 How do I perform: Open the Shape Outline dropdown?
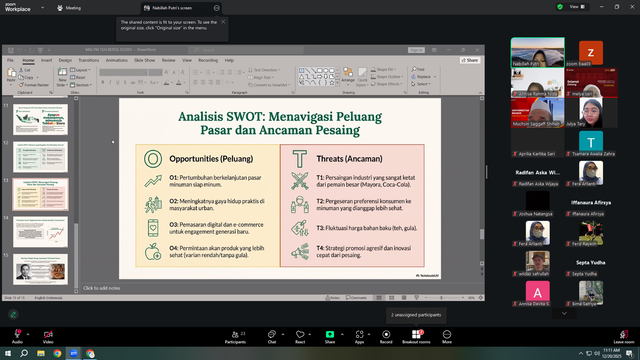(387, 77)
